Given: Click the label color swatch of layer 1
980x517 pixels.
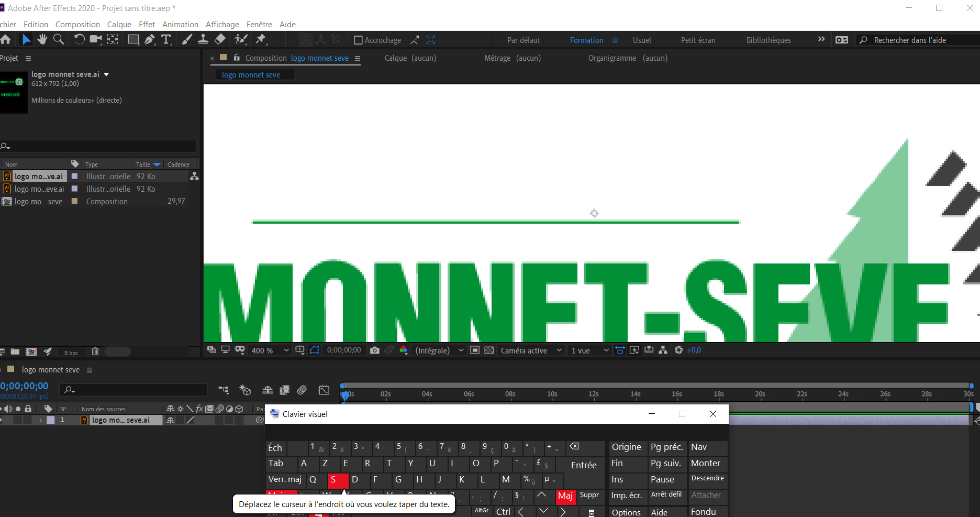Looking at the screenshot, I should (51, 420).
